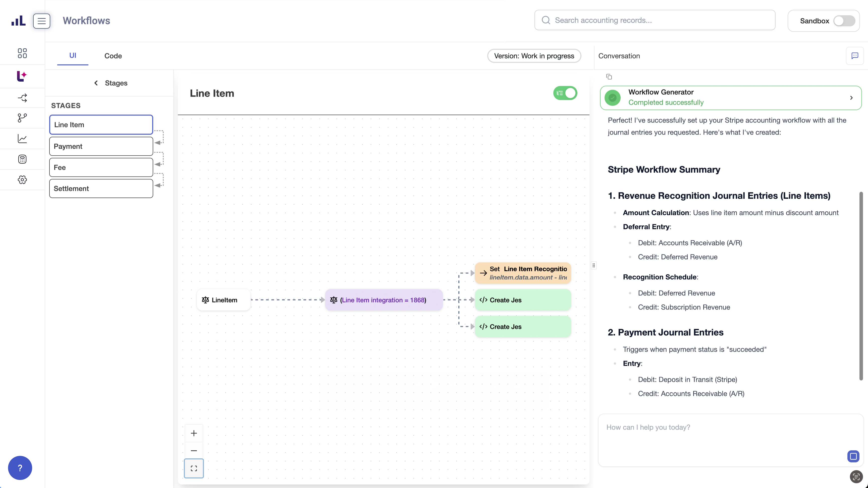Image resolution: width=868 pixels, height=488 pixels.
Task: Click the calculator sidebar icon
Action: tap(22, 159)
